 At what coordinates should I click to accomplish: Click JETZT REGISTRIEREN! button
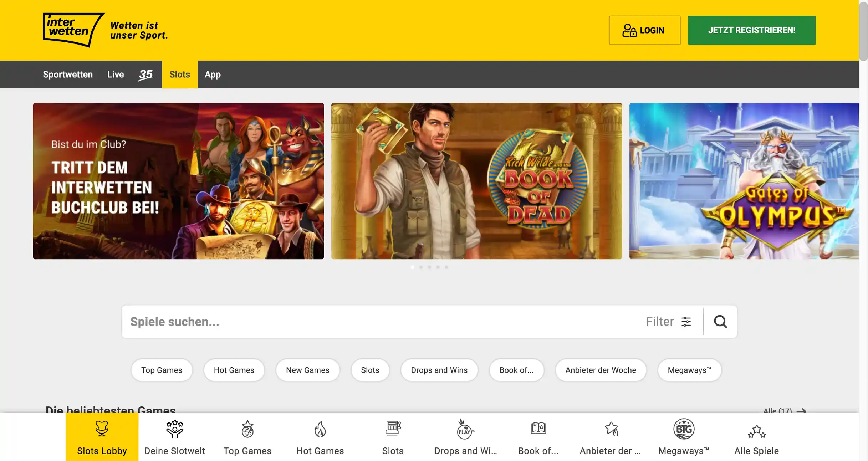point(752,30)
